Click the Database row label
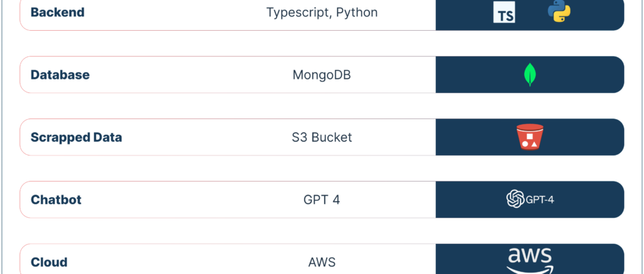 (60, 75)
